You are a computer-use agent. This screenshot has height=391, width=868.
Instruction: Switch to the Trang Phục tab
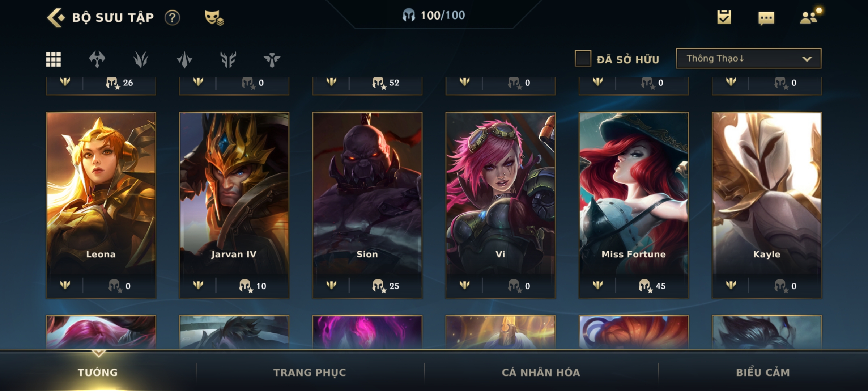click(x=310, y=372)
